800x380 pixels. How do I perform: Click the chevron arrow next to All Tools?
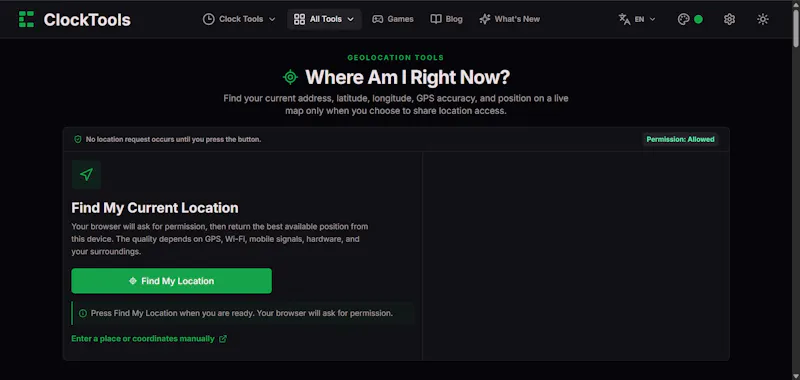[351, 19]
